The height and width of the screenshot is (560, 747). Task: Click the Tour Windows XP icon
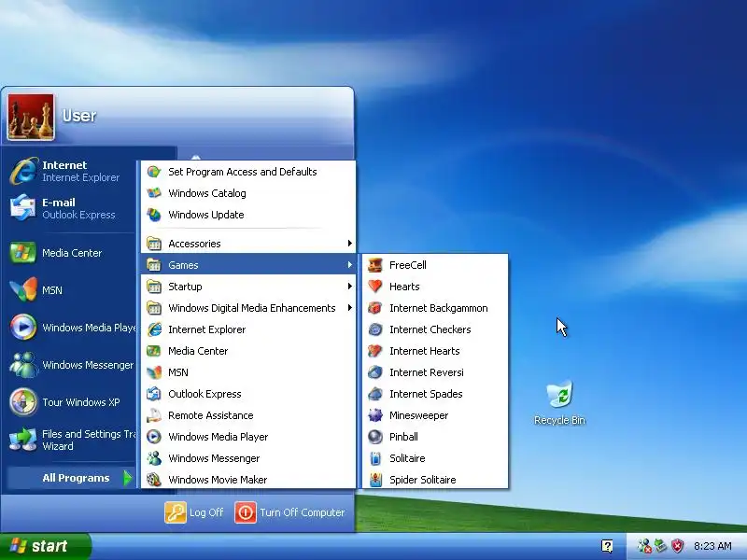click(x=22, y=402)
